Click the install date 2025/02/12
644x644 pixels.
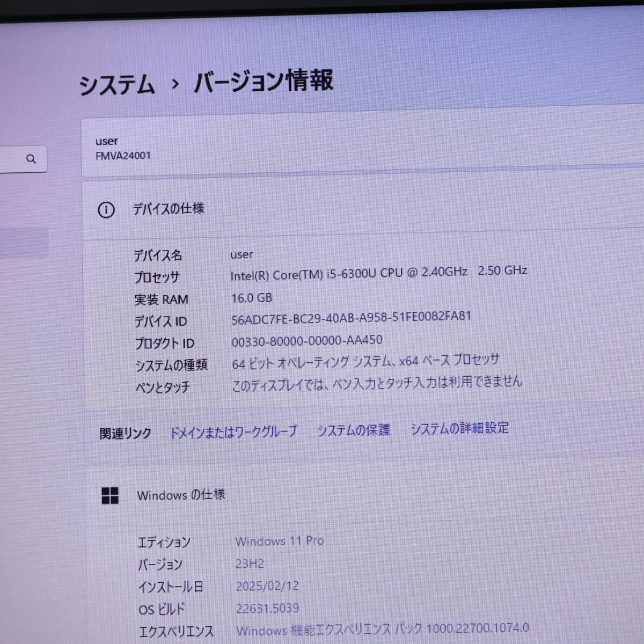(x=267, y=586)
